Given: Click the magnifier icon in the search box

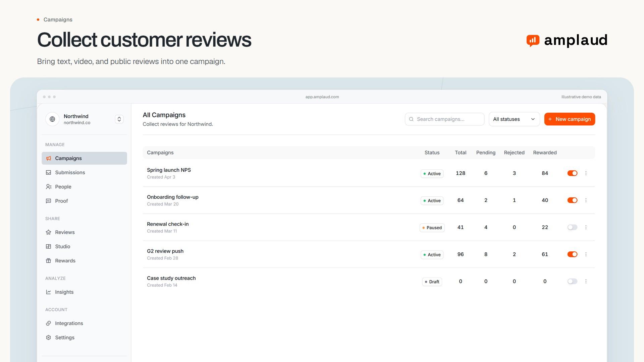Looking at the screenshot, I should pyautogui.click(x=411, y=119).
